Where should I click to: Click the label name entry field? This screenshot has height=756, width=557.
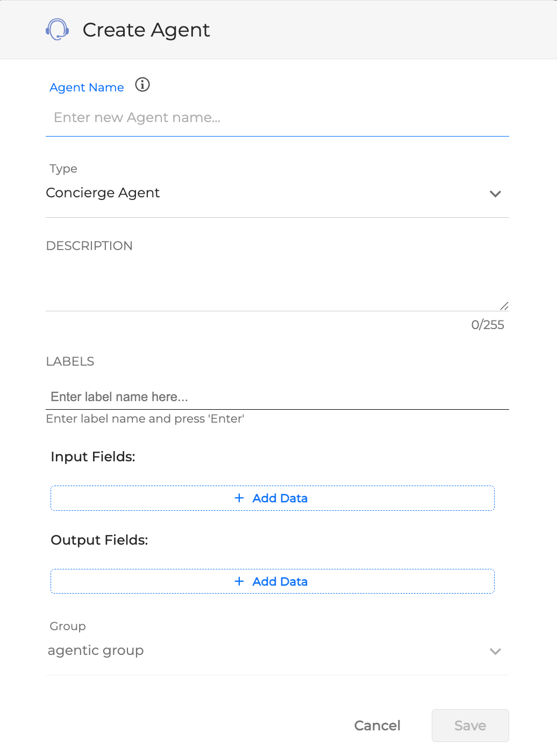pyautogui.click(x=215, y=397)
